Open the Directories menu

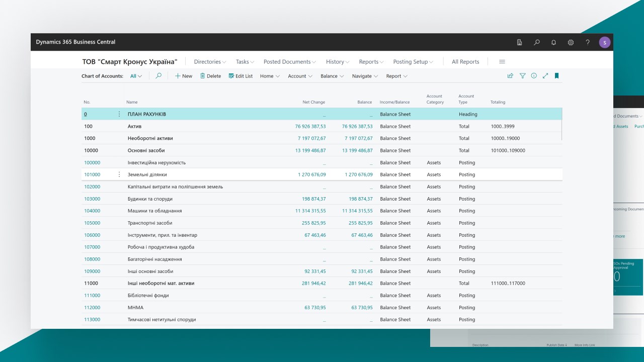click(x=210, y=62)
